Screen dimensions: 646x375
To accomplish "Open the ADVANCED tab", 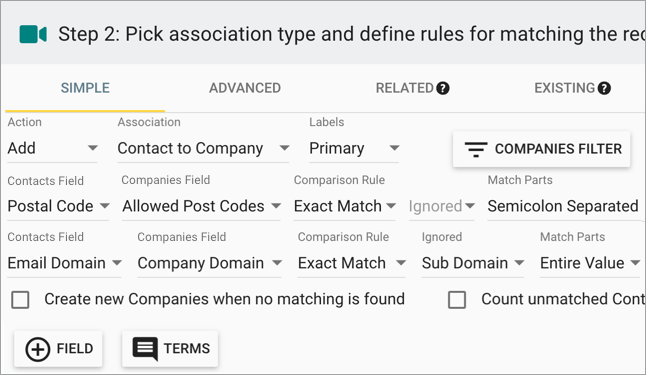I will (245, 88).
